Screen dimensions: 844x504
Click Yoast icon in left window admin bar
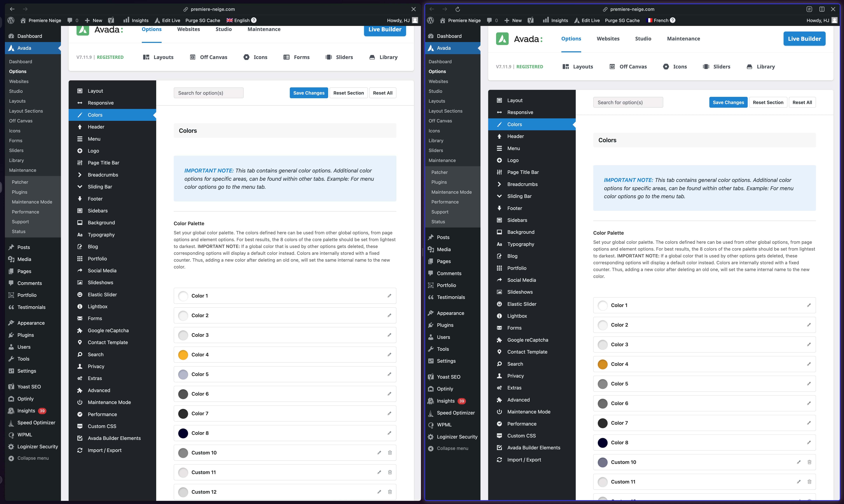click(111, 20)
